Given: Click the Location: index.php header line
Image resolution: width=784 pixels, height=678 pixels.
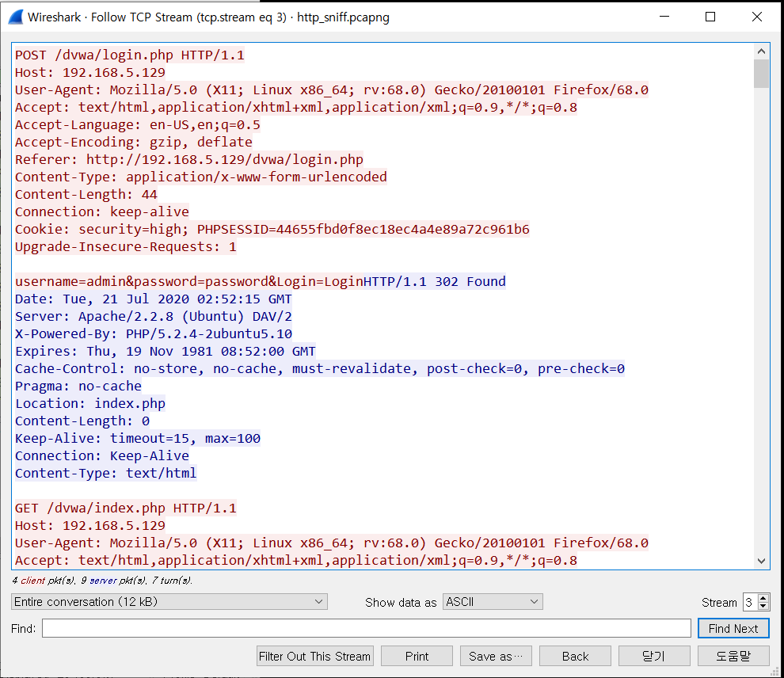Looking at the screenshot, I should tap(90, 403).
